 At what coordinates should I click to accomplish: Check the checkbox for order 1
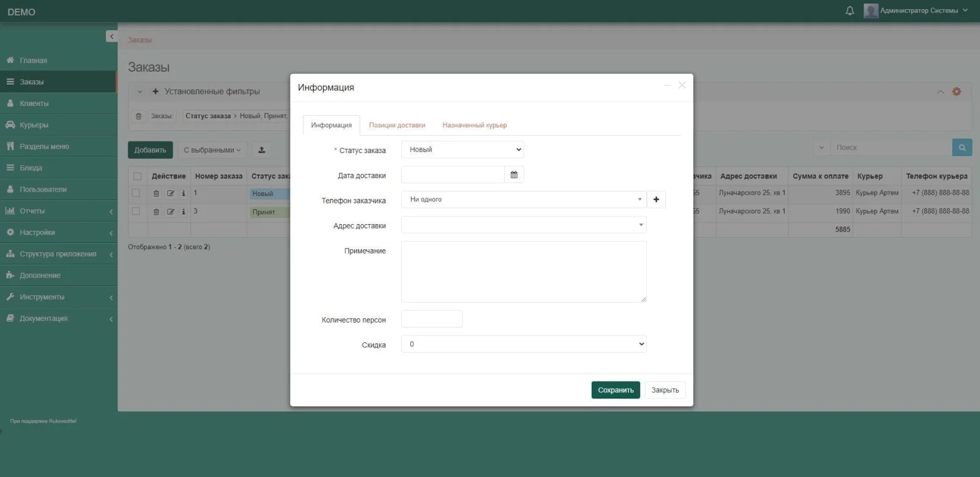tap(136, 193)
